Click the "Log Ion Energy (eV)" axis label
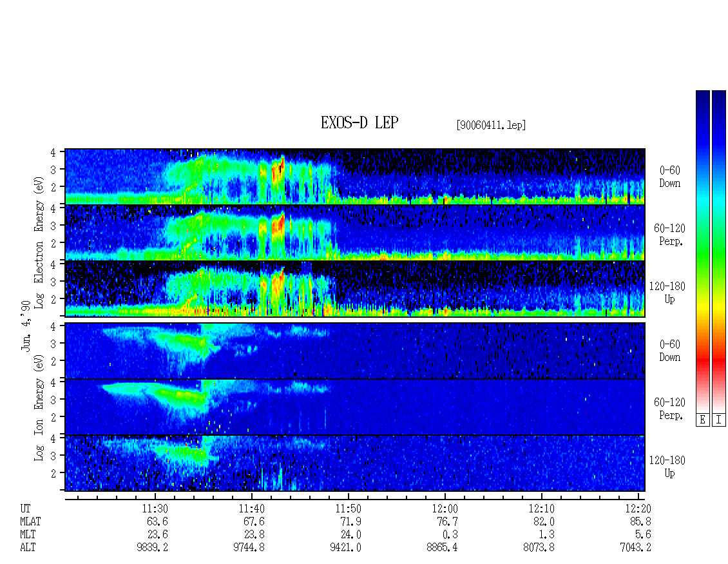 39,407
